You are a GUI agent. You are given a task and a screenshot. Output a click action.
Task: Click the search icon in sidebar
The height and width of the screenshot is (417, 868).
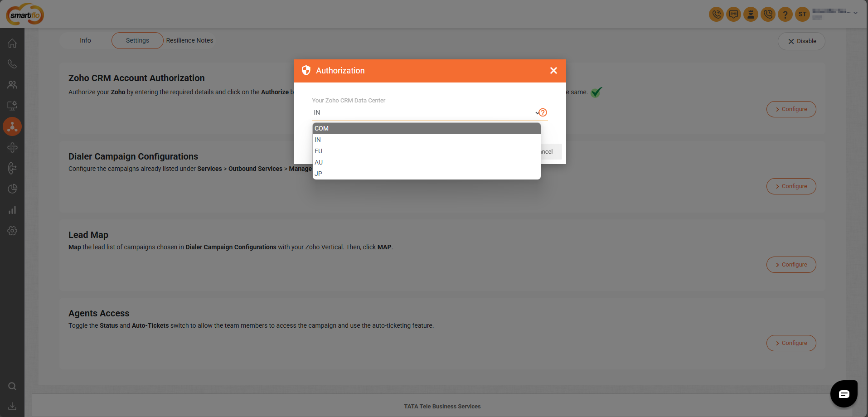pos(12,386)
